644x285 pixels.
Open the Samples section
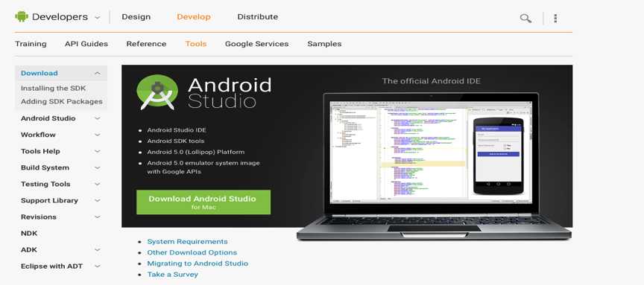click(x=324, y=44)
